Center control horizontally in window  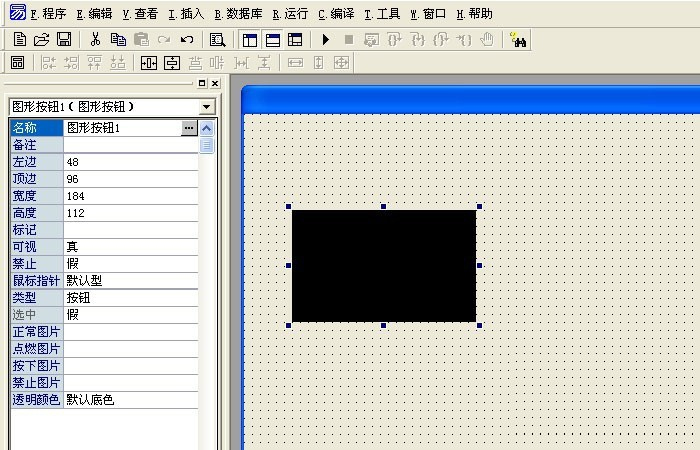pos(149,62)
